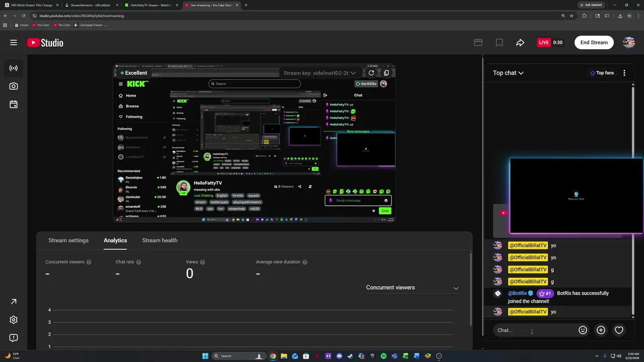Open a new browser tab
644x362 pixels.
(x=246, y=5)
